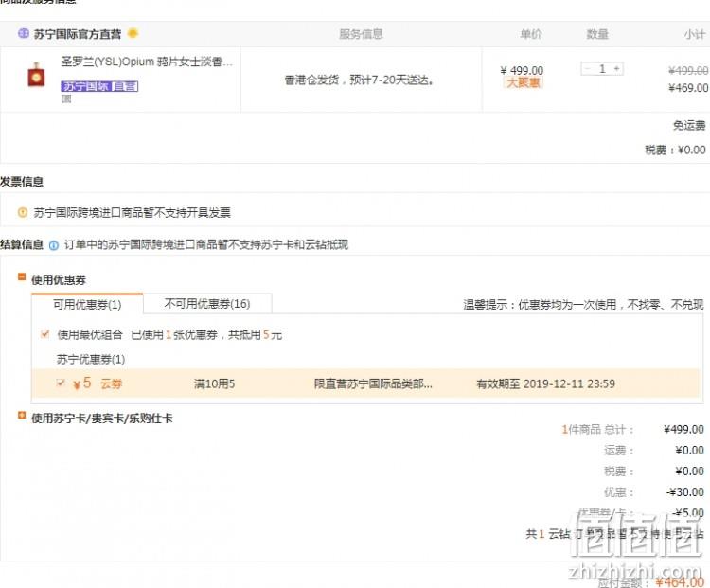
Task: Click the coupon condition 满10用5
Action: click(214, 384)
